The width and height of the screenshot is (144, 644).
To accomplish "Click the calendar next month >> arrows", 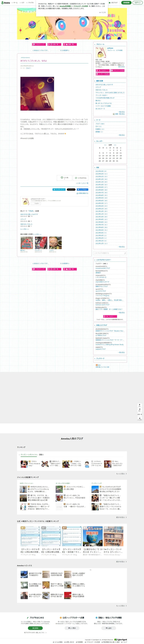I will tap(115, 145).
